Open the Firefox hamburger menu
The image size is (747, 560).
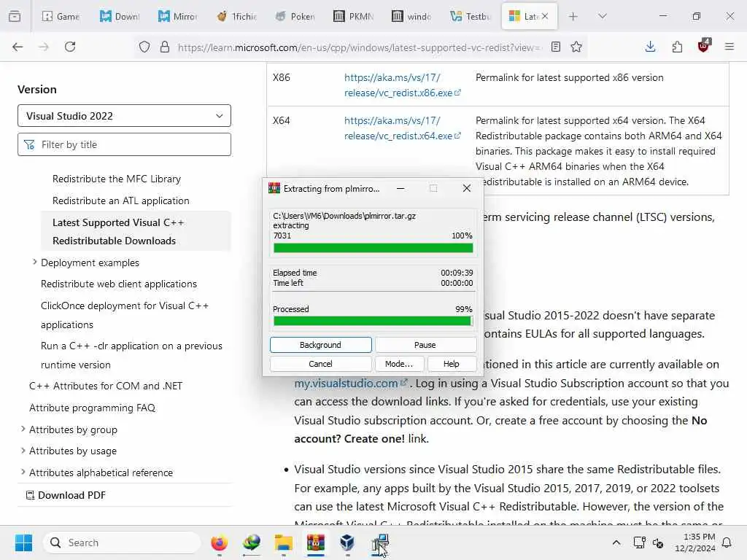pyautogui.click(x=729, y=47)
